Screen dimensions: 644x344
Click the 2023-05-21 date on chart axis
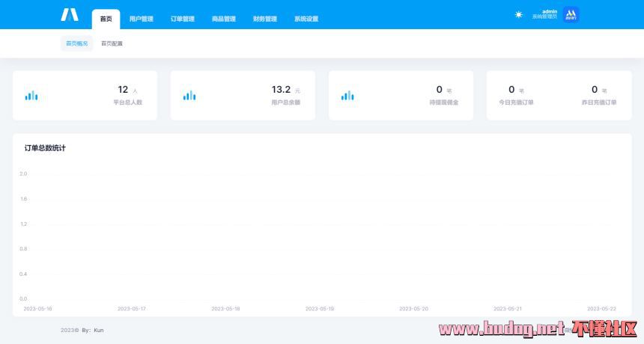click(507, 309)
